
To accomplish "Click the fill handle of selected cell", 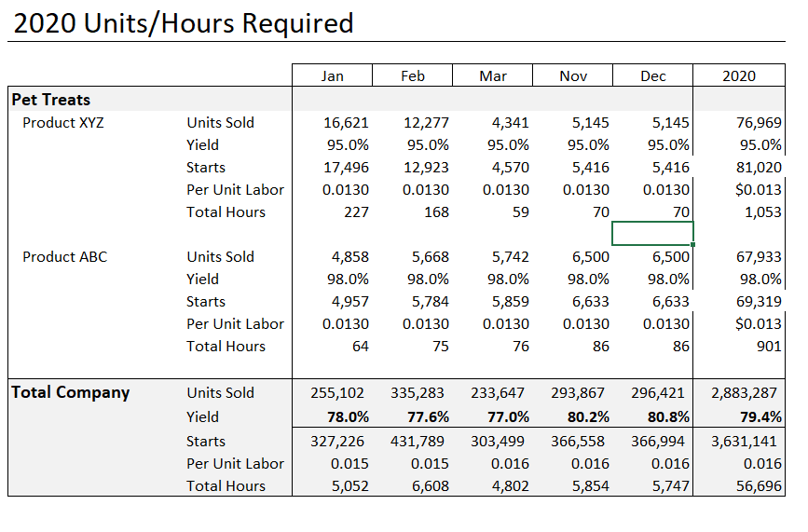I will pos(693,245).
